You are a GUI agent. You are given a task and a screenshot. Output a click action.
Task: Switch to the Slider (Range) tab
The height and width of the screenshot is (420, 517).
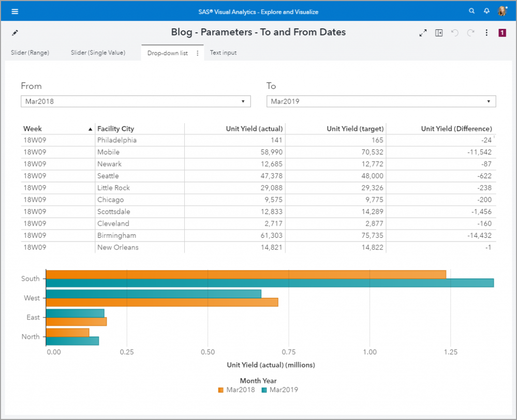(x=30, y=53)
